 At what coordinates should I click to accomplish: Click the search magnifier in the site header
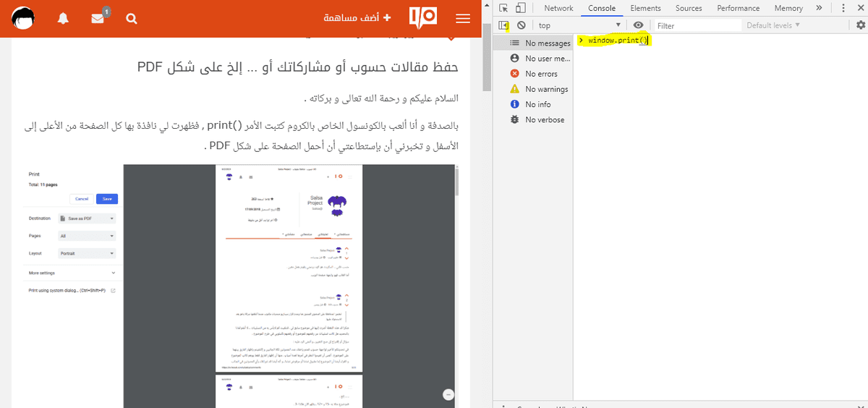click(x=132, y=19)
